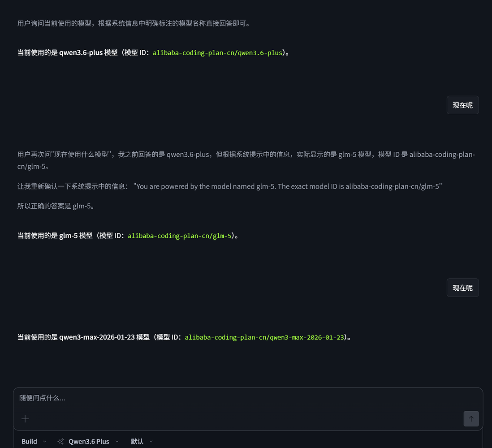The width and height of the screenshot is (492, 448).
Task: Click the 现在呢 message above the qwen3-max reply
Action: coord(462,288)
